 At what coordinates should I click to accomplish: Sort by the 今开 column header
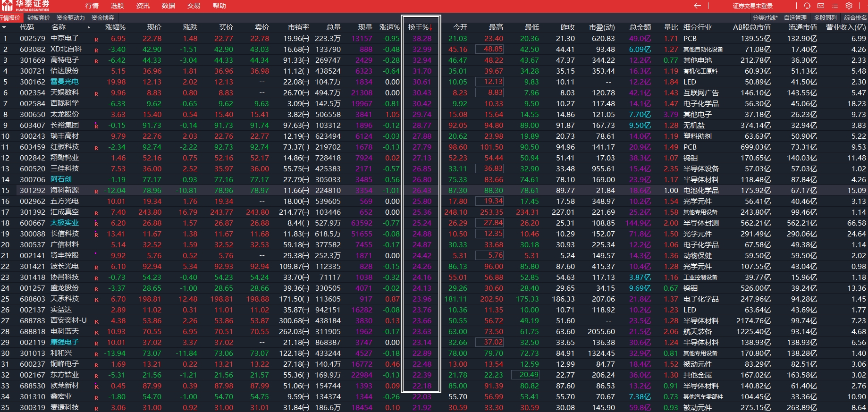click(x=460, y=27)
